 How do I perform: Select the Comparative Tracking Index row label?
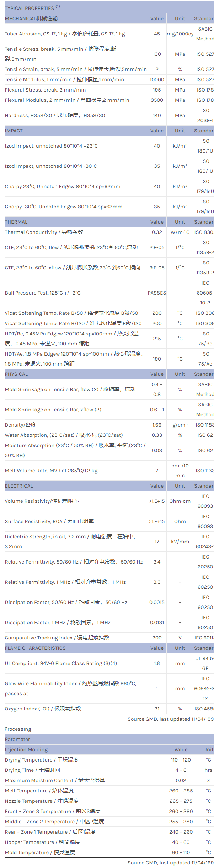click(x=57, y=638)
